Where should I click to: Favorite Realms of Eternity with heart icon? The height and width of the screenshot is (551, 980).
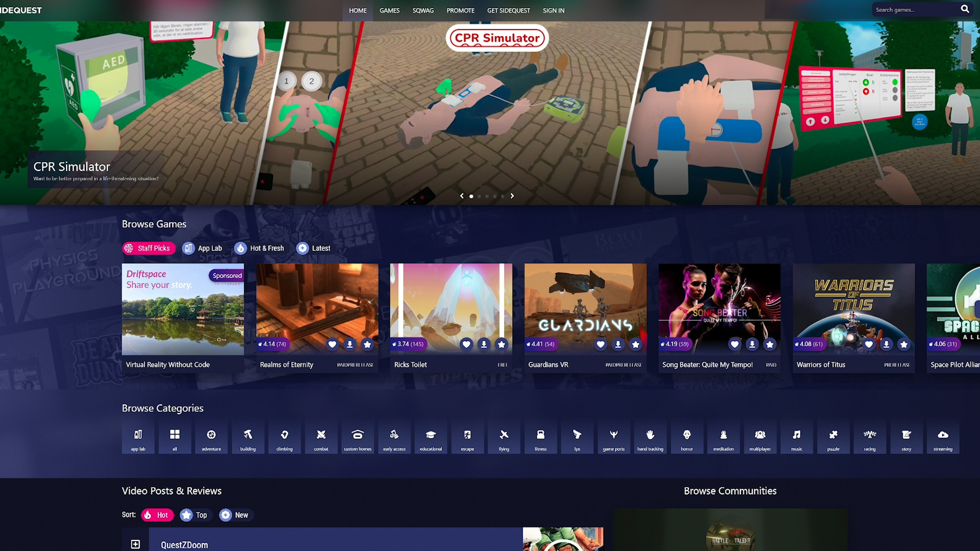332,344
